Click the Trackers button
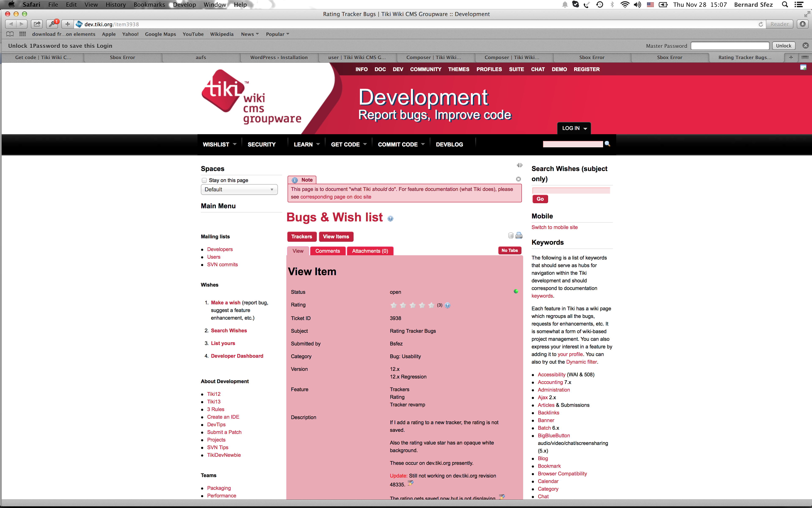The image size is (812, 508). pos(301,236)
